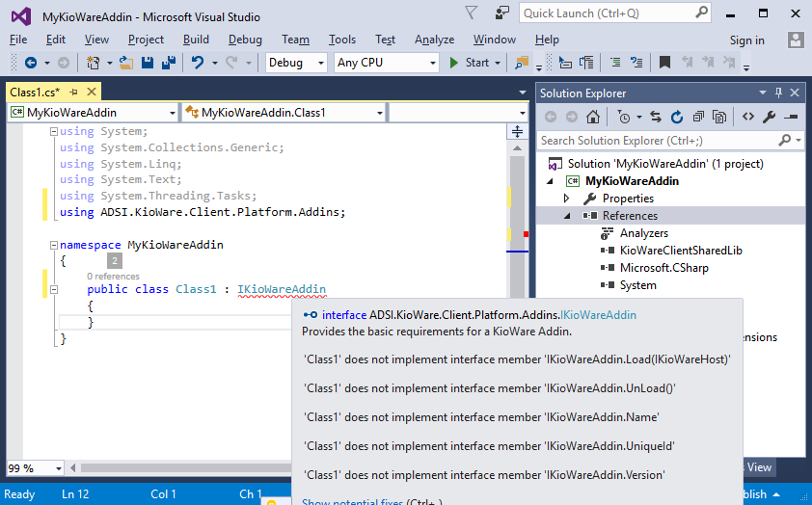812x505 pixels.
Task: Select the Analyzers node in Solution Explorer
Action: 643,233
